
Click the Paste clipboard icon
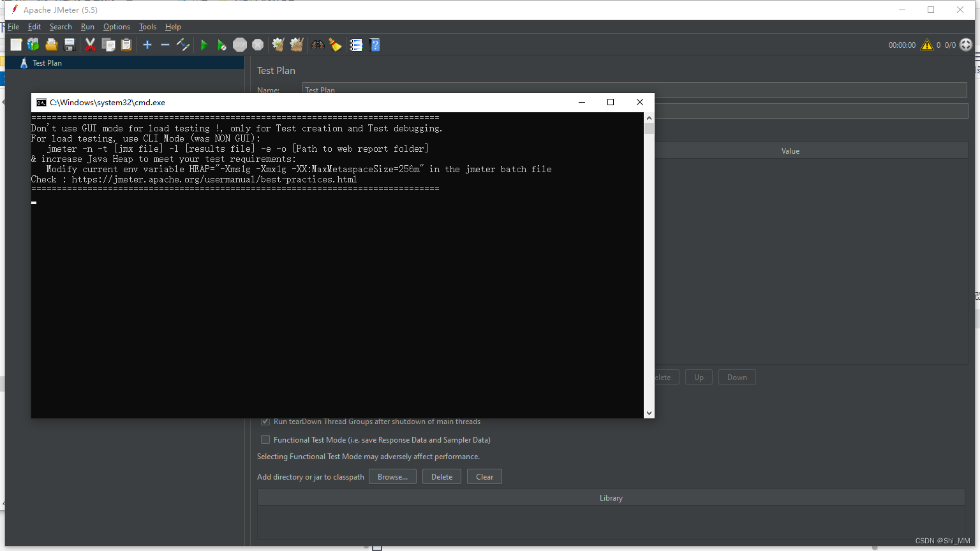(x=126, y=45)
